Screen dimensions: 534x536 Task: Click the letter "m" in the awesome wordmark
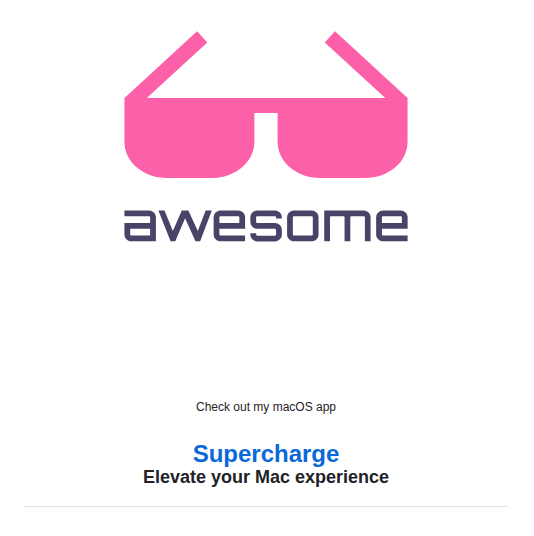(x=347, y=226)
